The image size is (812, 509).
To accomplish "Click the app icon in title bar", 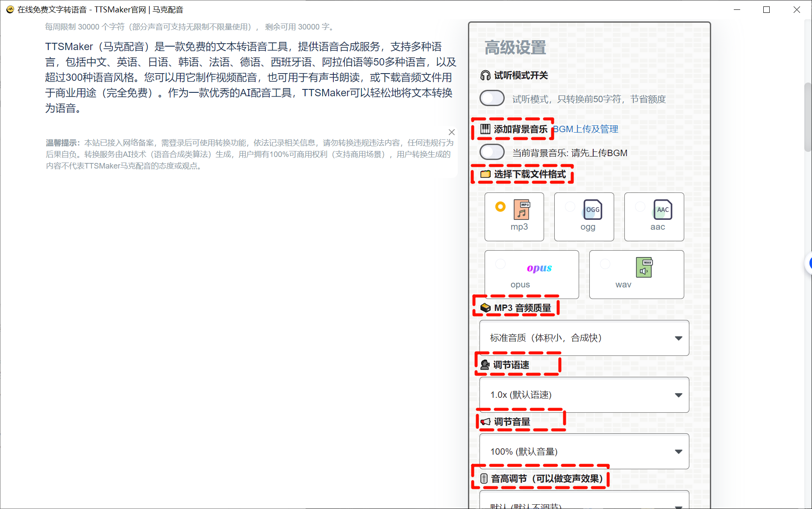I will 10,9.
